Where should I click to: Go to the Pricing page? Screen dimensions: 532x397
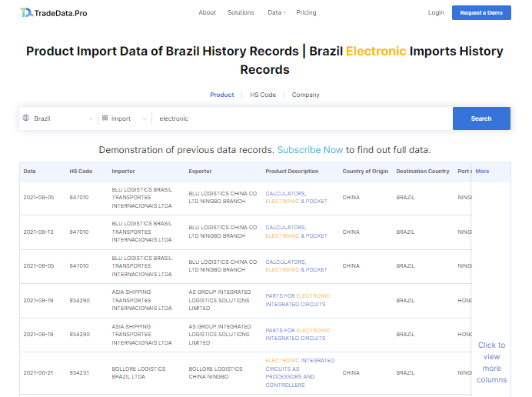coord(306,12)
